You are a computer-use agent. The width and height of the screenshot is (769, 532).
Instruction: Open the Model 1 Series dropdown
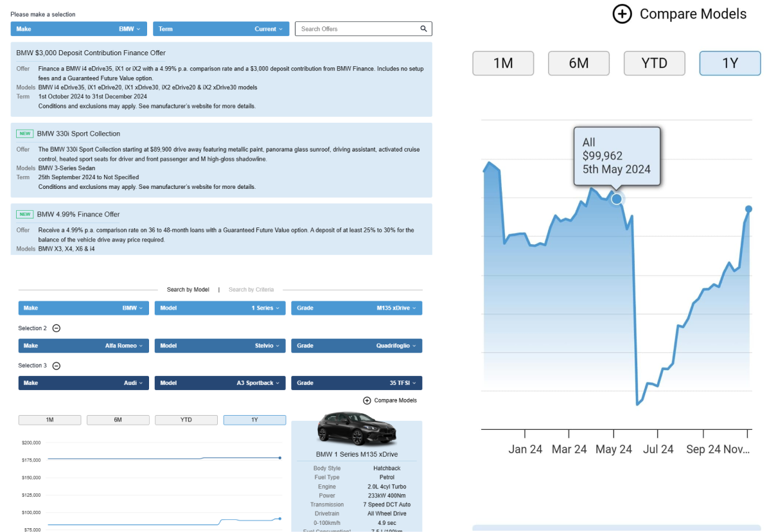[x=220, y=308]
